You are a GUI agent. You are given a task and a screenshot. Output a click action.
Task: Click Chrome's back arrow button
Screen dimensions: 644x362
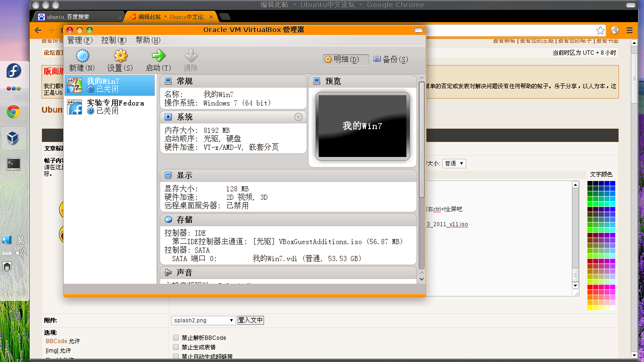coord(38,30)
